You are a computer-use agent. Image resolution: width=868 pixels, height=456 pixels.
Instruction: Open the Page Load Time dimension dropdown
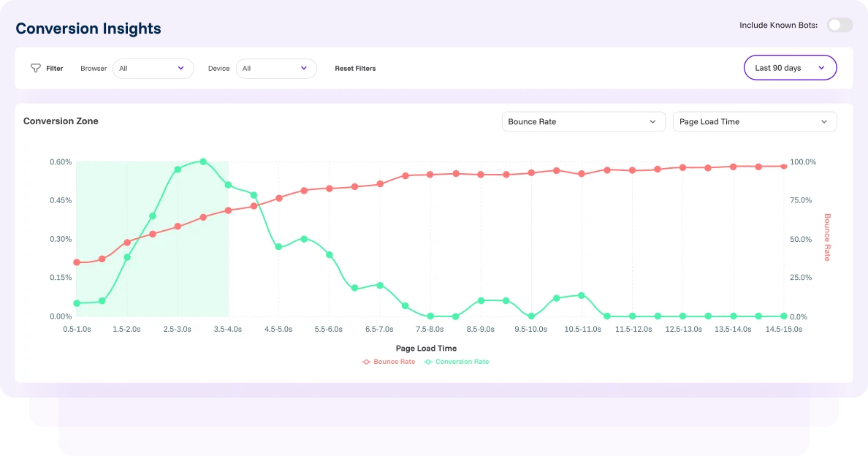pos(755,122)
